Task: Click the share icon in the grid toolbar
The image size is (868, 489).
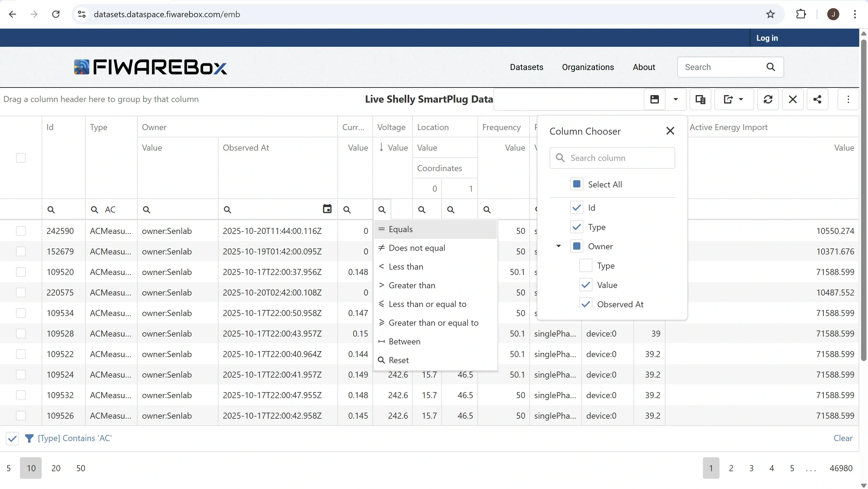Action: 817,99
